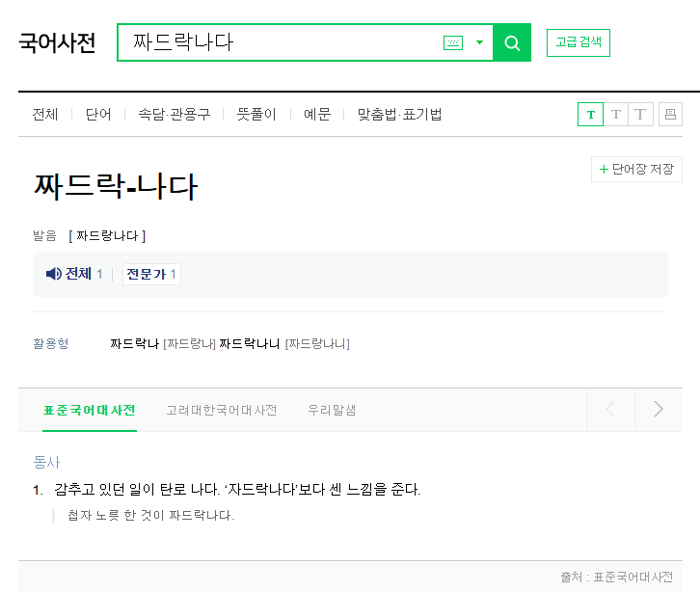The height and width of the screenshot is (592, 700).
Task: Select the medium font size T
Action: click(x=616, y=115)
